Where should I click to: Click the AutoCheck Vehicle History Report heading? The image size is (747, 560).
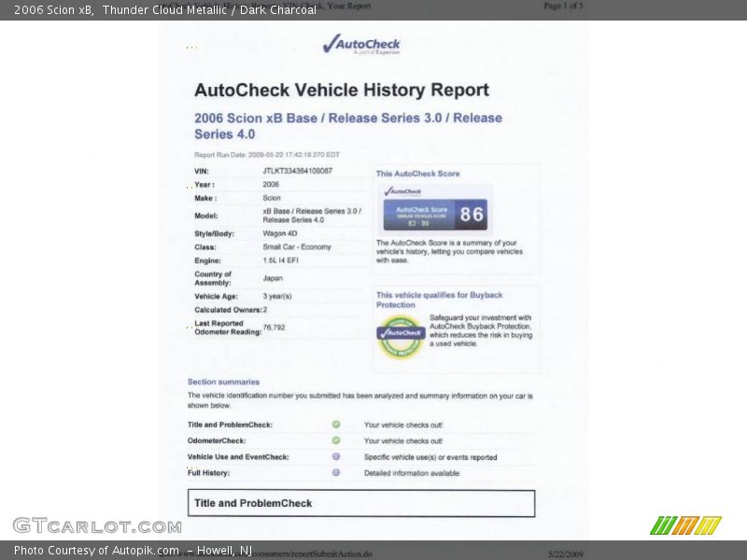point(342,90)
